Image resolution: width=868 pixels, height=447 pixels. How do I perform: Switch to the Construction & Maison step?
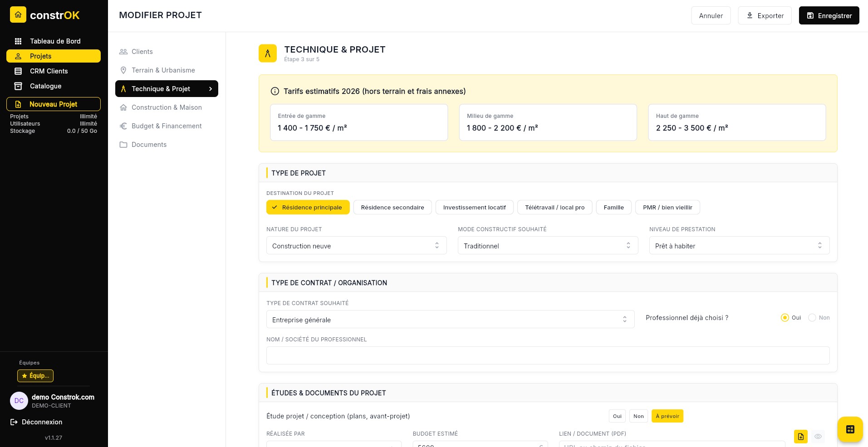[167, 107]
